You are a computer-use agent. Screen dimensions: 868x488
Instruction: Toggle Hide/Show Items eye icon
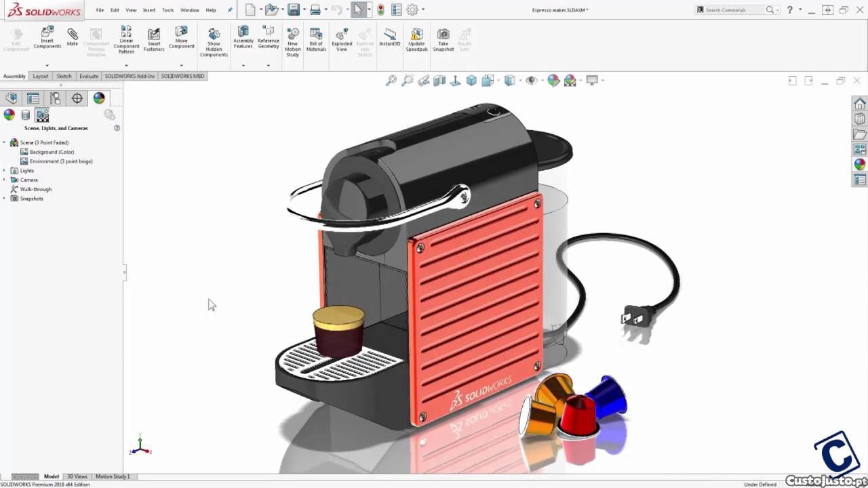(x=531, y=81)
